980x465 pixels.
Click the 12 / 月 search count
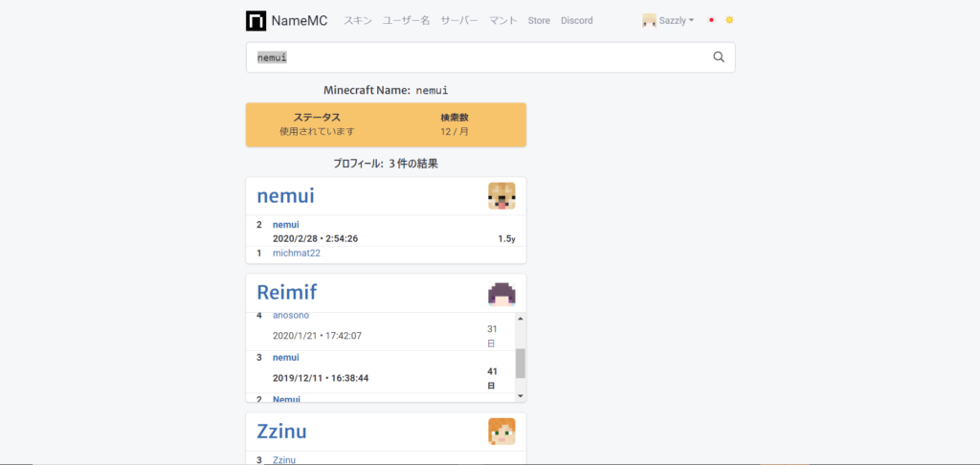pos(455,131)
